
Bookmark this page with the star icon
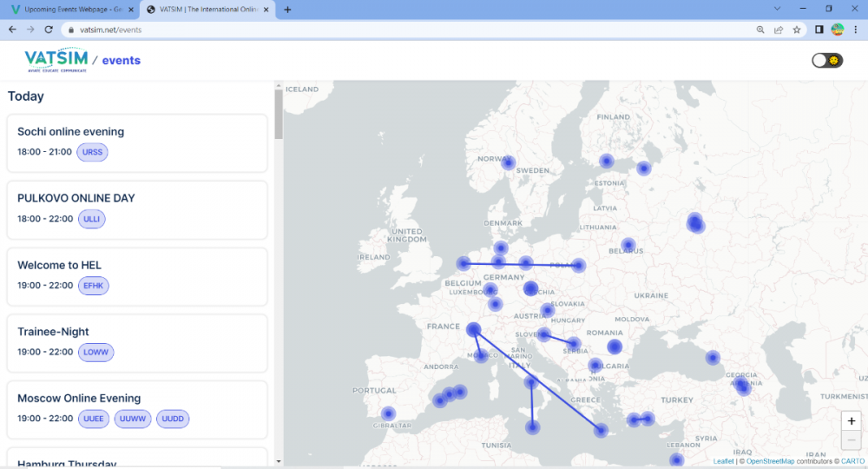[797, 30]
